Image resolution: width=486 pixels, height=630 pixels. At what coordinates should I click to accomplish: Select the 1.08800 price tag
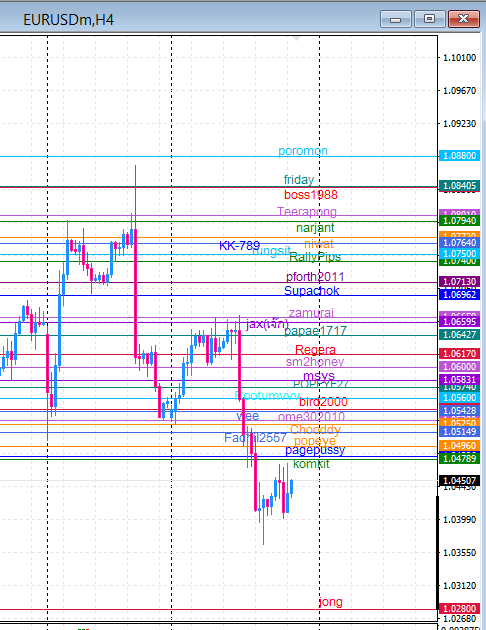[x=459, y=155]
